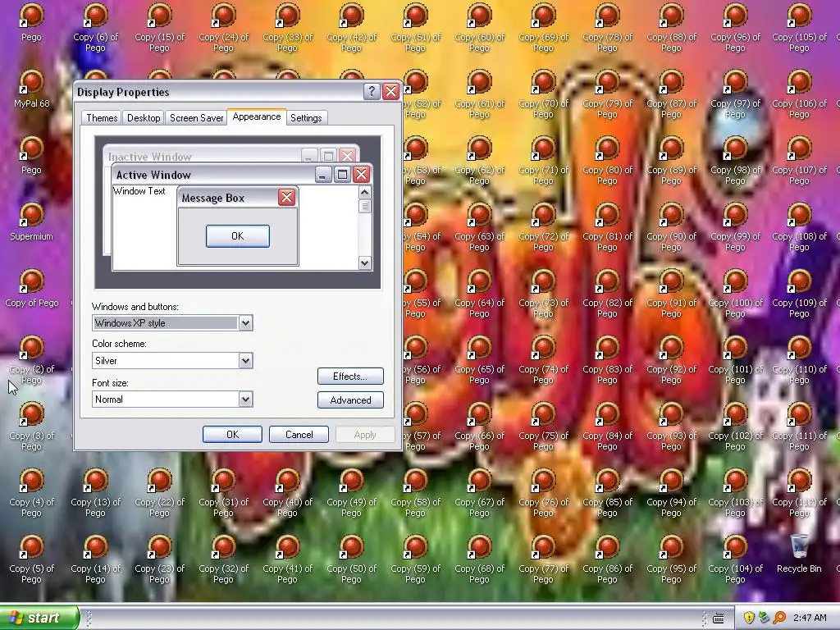840x630 pixels.
Task: Select the Copy (88) of Pego icon
Action: pos(671,27)
